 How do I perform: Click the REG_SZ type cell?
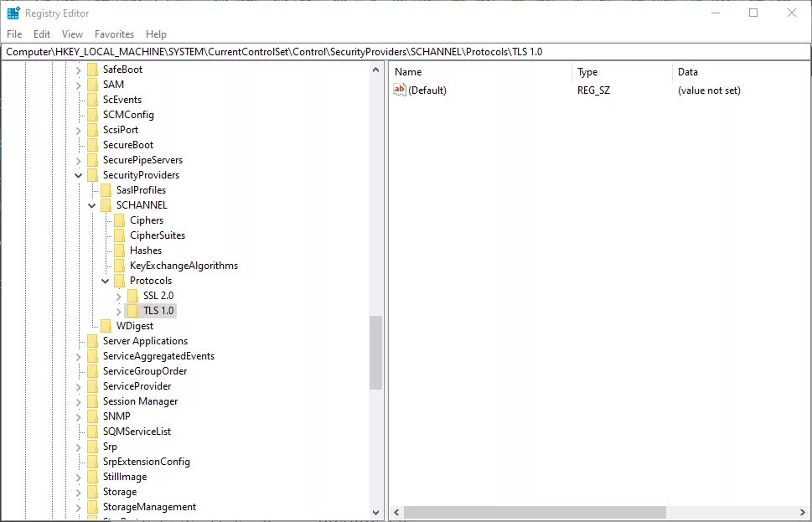coord(593,90)
